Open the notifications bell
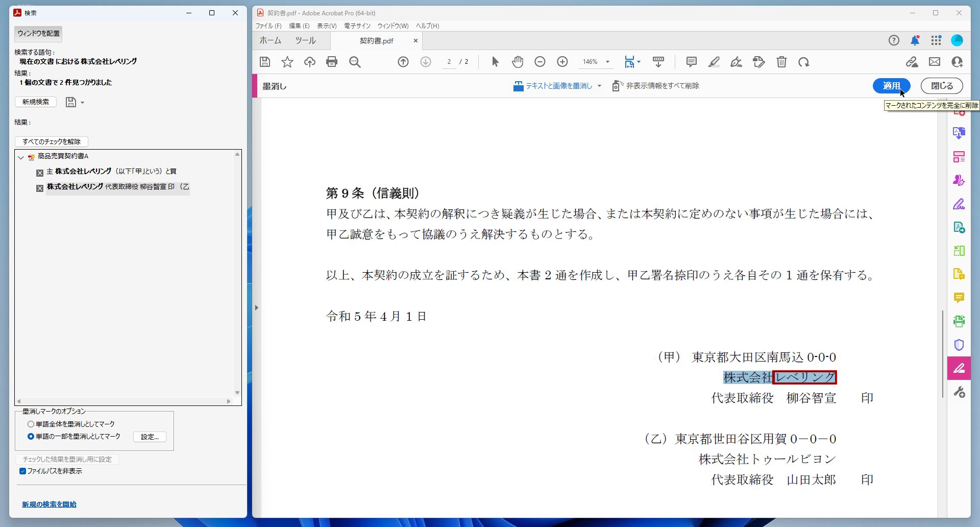 pyautogui.click(x=915, y=40)
